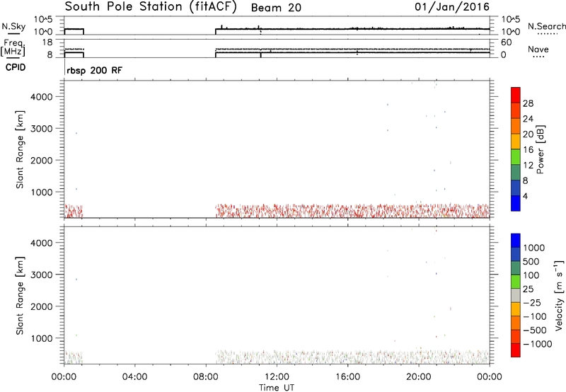566x392 pixels.
Task: Click the 500 value on velocity colorbar
Action: (531, 261)
